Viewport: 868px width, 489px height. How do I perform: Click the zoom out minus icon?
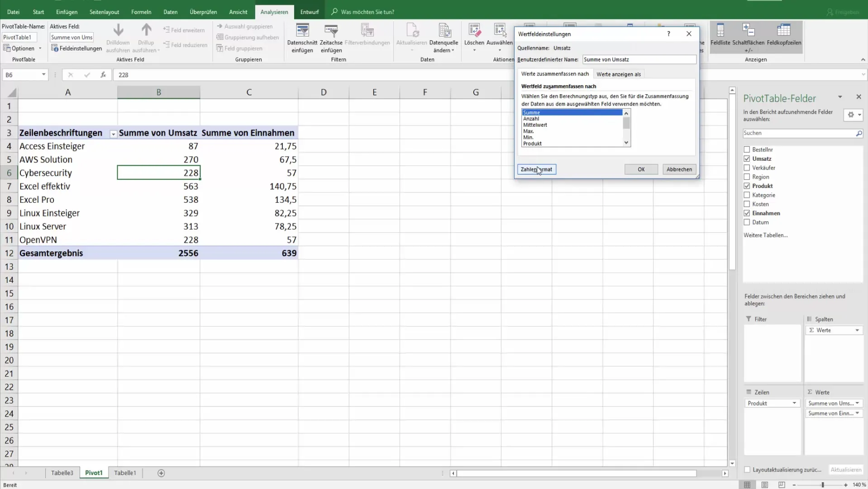pyautogui.click(x=794, y=484)
